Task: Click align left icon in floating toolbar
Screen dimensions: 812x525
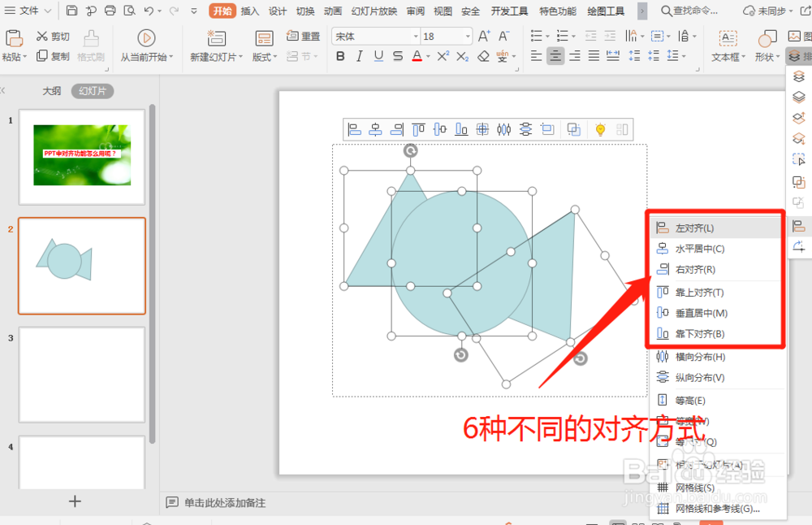Action: (354, 129)
